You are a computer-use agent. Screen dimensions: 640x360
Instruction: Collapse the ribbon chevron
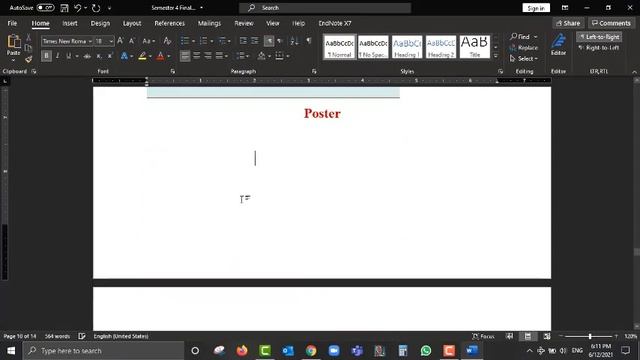pos(634,72)
